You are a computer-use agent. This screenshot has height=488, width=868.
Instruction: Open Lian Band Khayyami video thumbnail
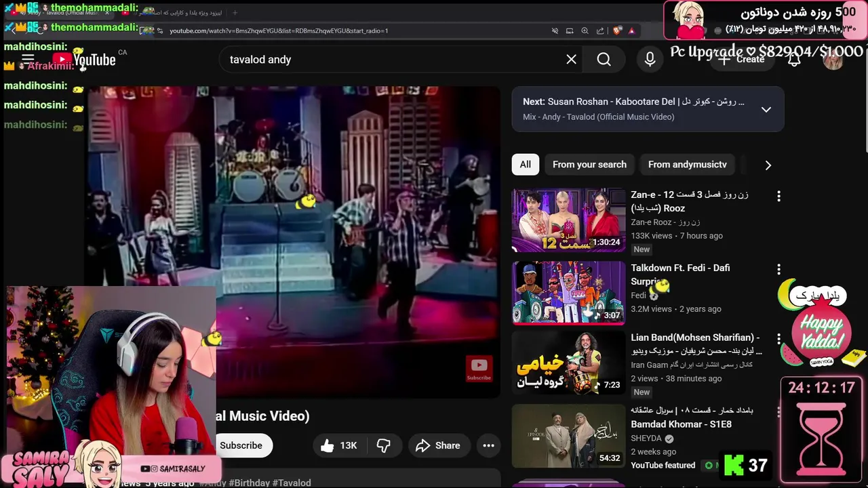[x=569, y=363]
